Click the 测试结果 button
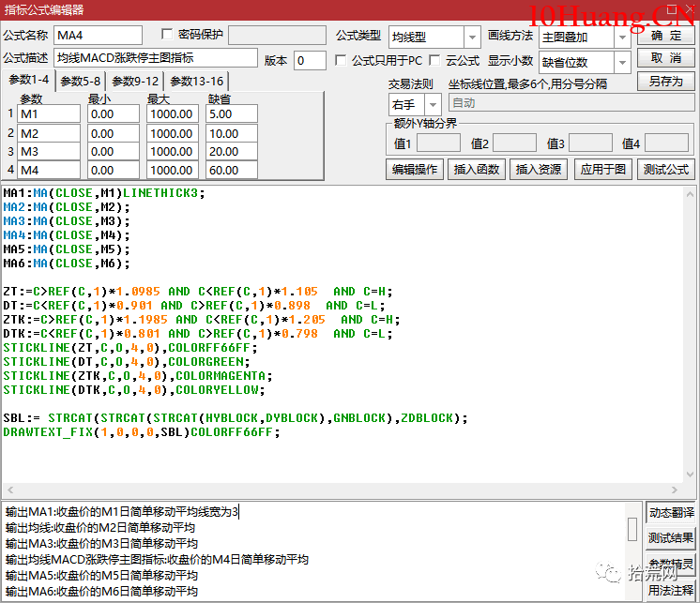Viewport: 700px width, 603px height. tap(672, 538)
